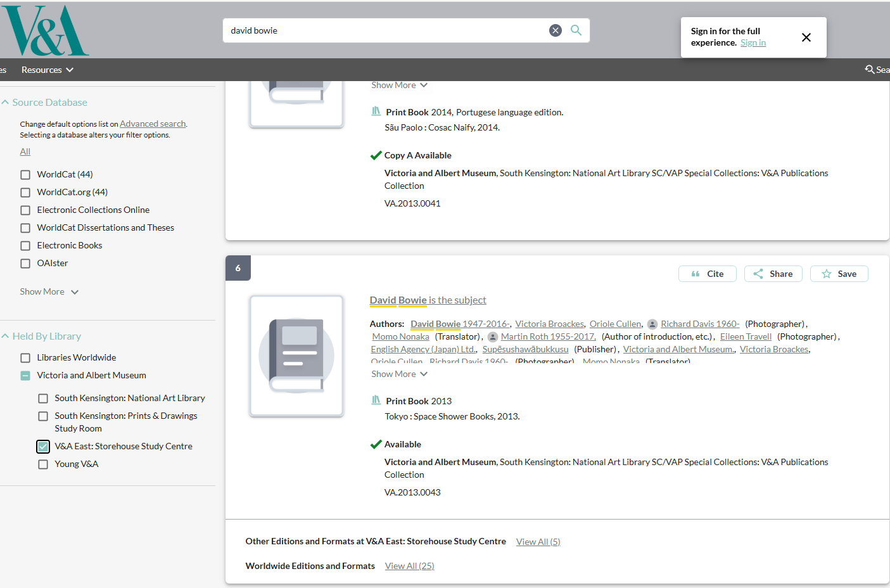
Task: Close the sign-in notification popup
Action: click(x=806, y=37)
